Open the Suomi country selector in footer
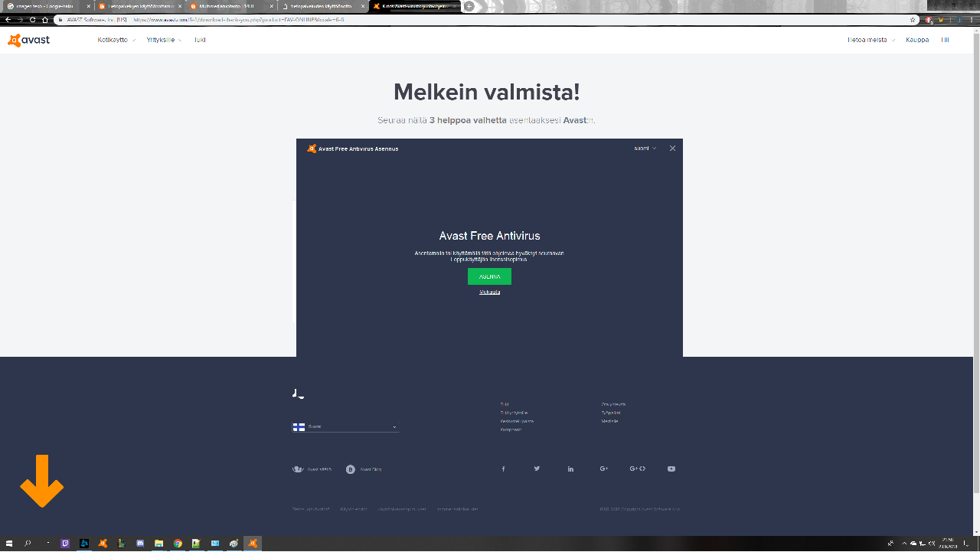980x552 pixels. pos(345,426)
